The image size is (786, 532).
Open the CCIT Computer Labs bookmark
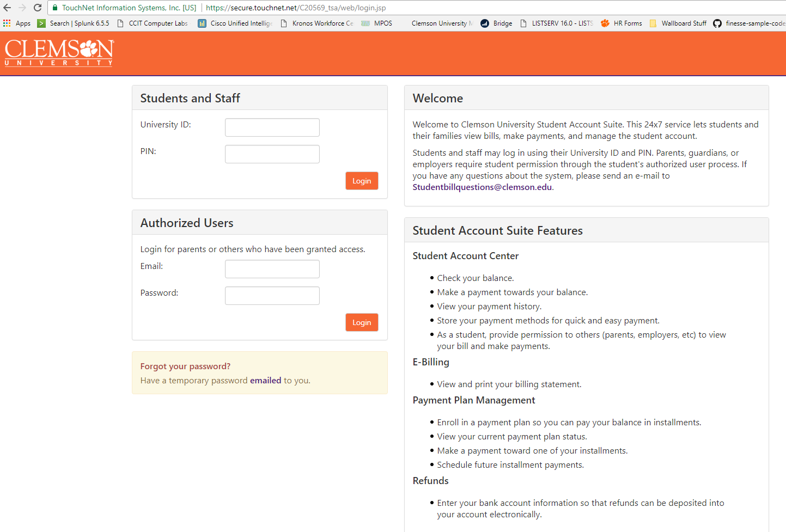pyautogui.click(x=153, y=23)
